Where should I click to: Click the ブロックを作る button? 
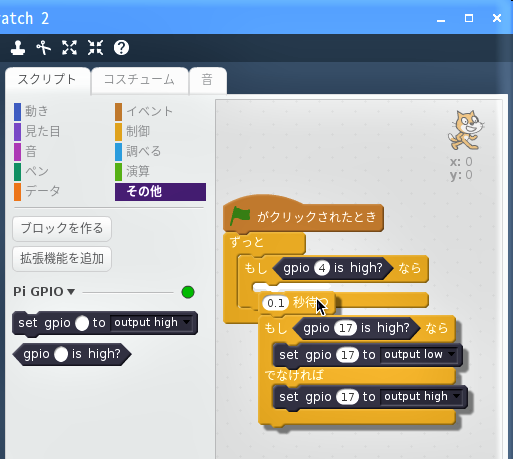62,229
